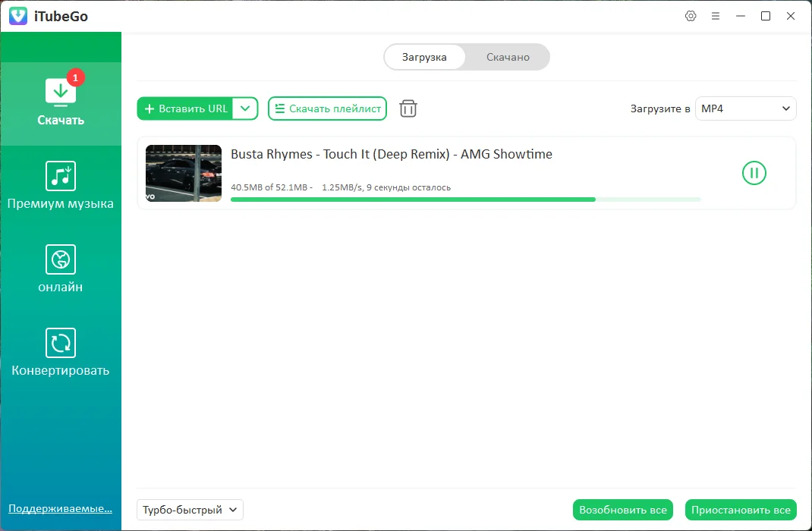This screenshot has width=812, height=531.
Task: Open settings gear icon in title bar
Action: point(691,16)
